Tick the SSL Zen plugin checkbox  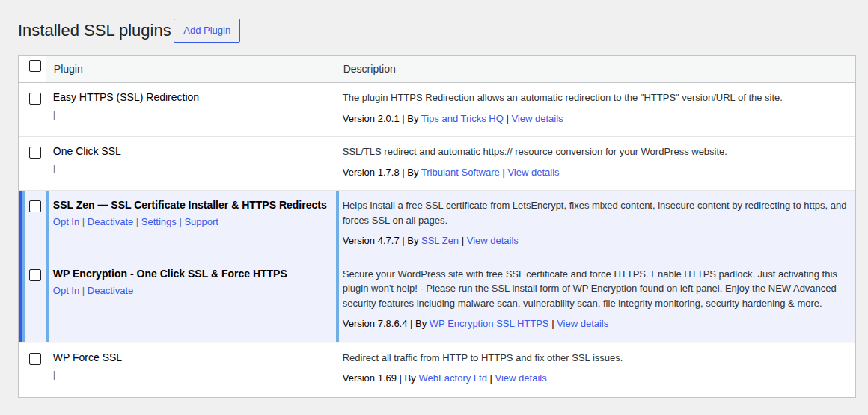click(x=35, y=206)
